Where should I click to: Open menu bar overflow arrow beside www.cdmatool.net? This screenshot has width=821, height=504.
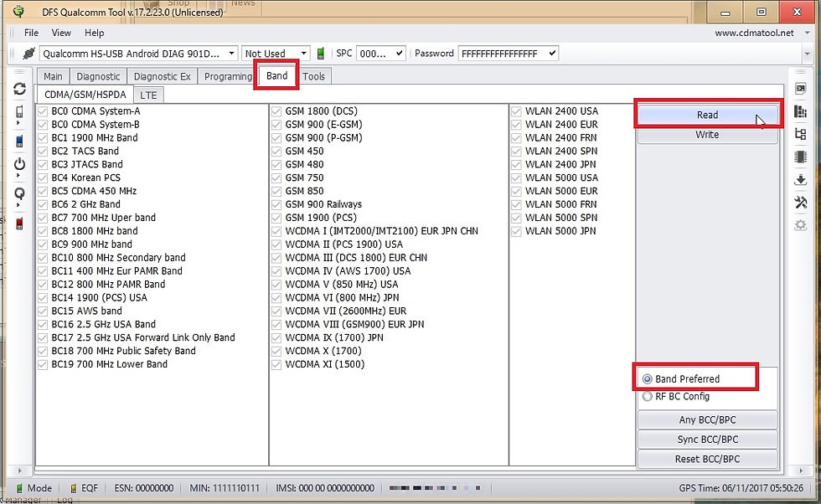pos(807,33)
